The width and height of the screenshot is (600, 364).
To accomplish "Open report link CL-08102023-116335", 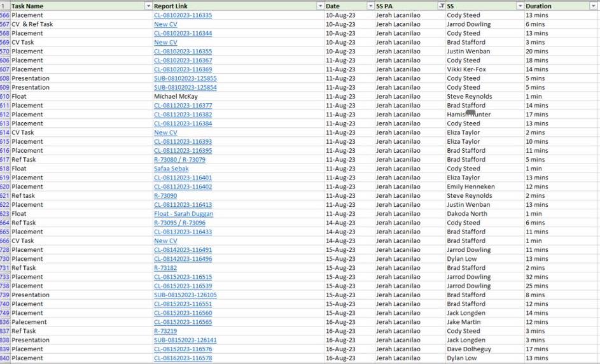I will tap(183, 15).
